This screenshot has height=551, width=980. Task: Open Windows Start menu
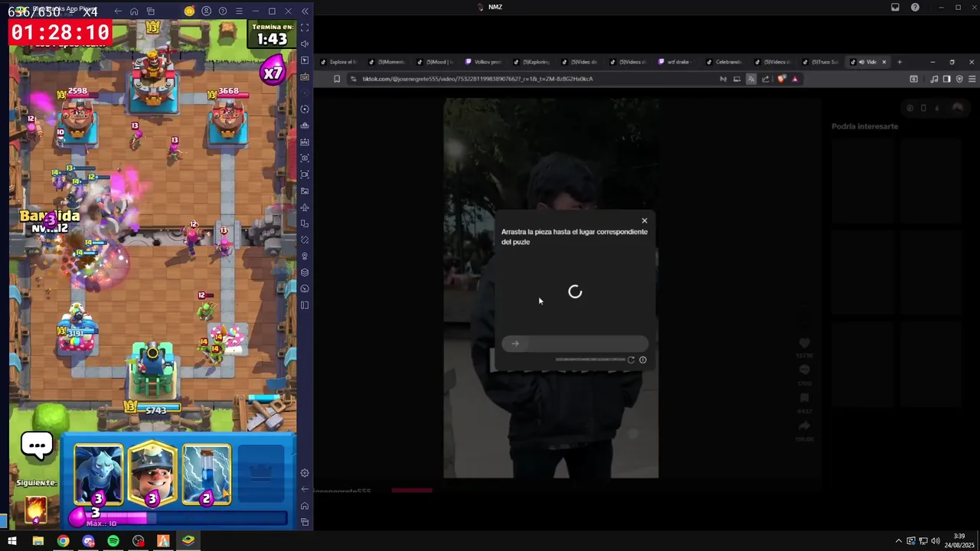click(12, 541)
